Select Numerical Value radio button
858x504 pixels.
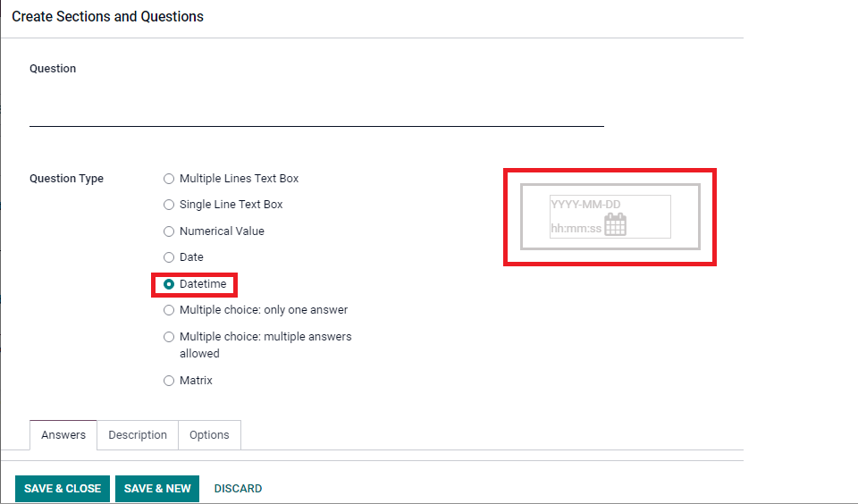(169, 231)
